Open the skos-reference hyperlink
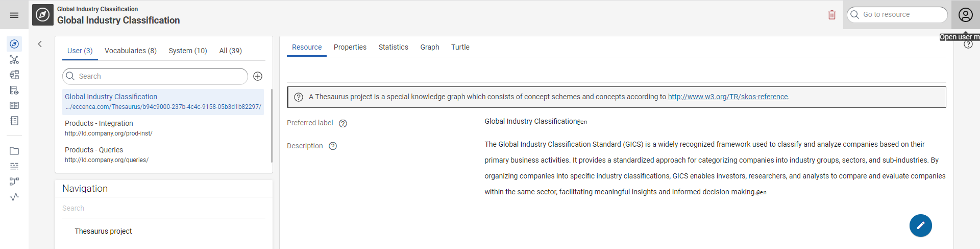This screenshot has width=980, height=249. (x=727, y=97)
